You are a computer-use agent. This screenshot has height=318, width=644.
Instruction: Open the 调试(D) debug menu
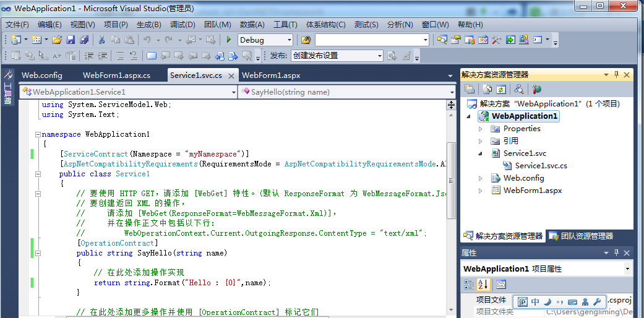coord(182,25)
